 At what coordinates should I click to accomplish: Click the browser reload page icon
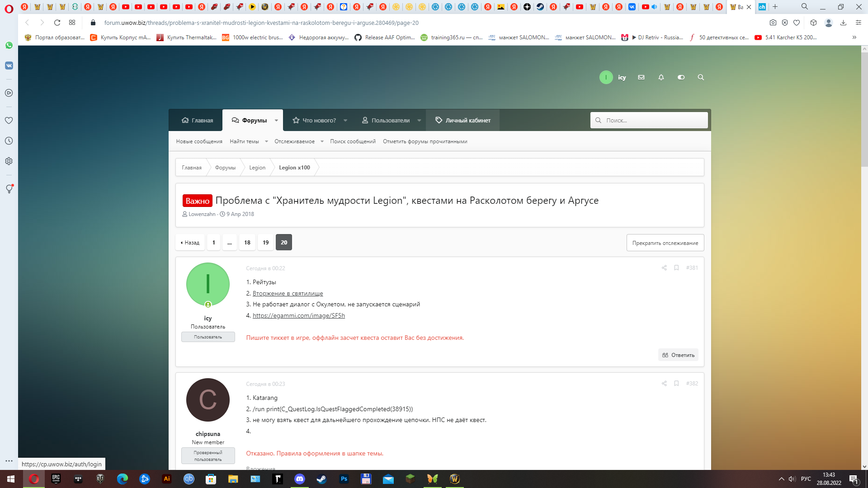coord(57,23)
